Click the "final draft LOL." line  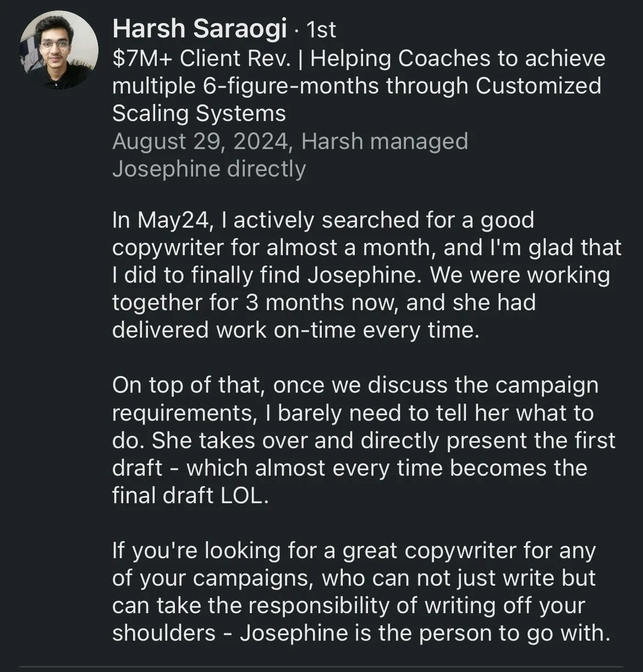tap(190, 495)
